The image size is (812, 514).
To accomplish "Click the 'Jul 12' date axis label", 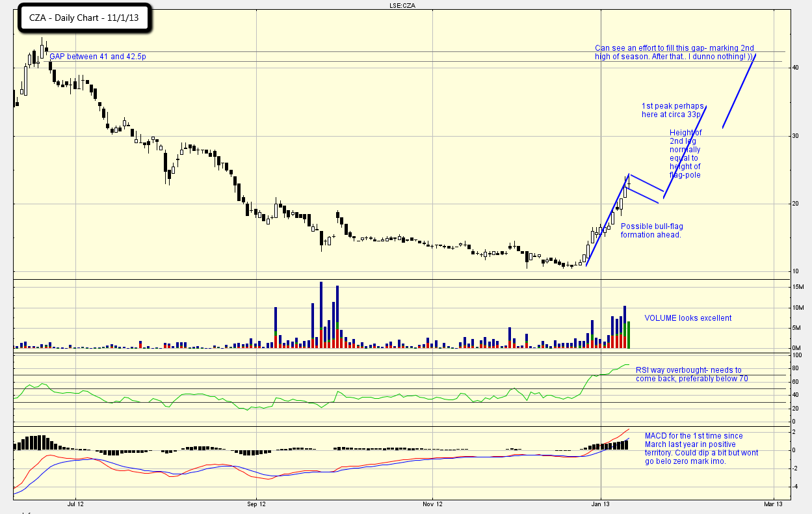I will tap(76, 504).
